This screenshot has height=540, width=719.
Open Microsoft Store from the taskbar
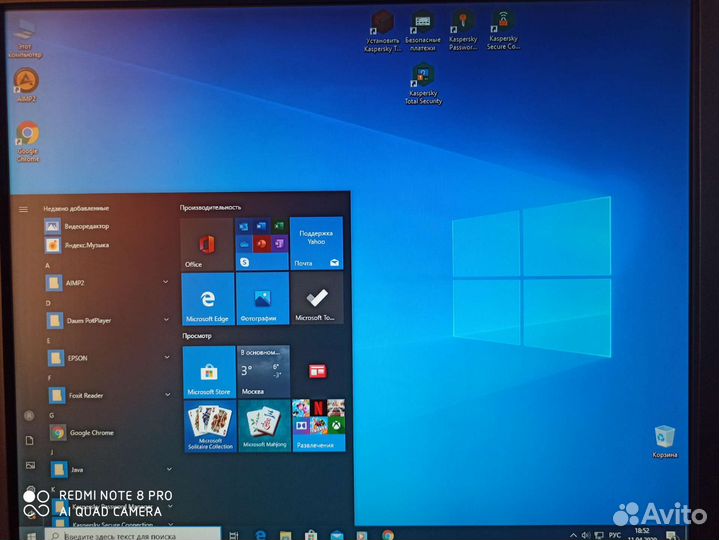tap(311, 535)
